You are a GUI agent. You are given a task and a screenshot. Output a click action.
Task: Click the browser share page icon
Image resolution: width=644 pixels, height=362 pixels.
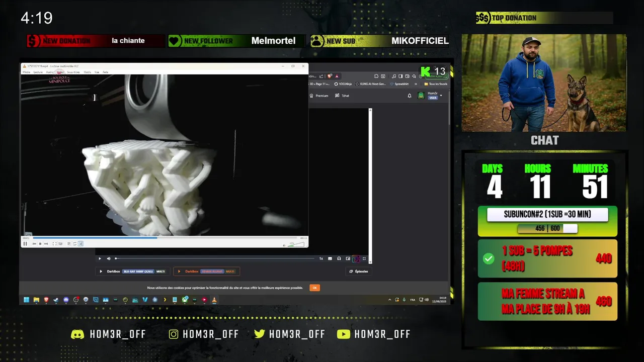tap(321, 76)
